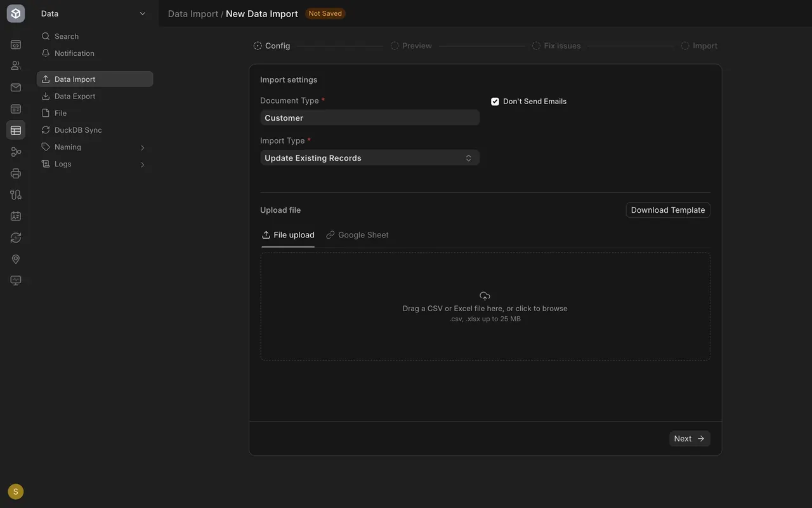Open the workflow nodes rail icon
The height and width of the screenshot is (508, 812).
click(x=16, y=152)
